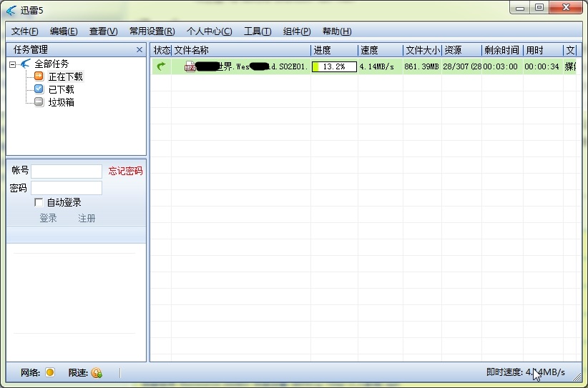The height and width of the screenshot is (388, 588).
Task: Click the 限速 speed limit icon
Action: coord(97,373)
